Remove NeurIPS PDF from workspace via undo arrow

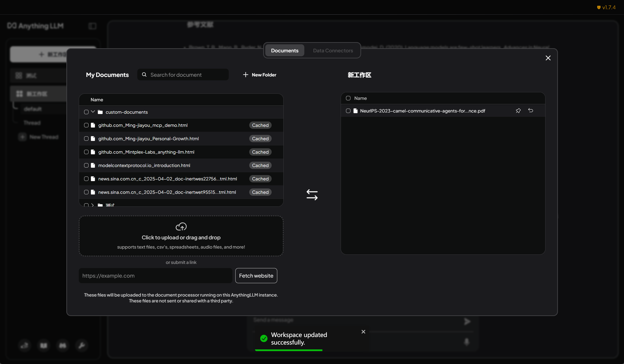click(530, 111)
